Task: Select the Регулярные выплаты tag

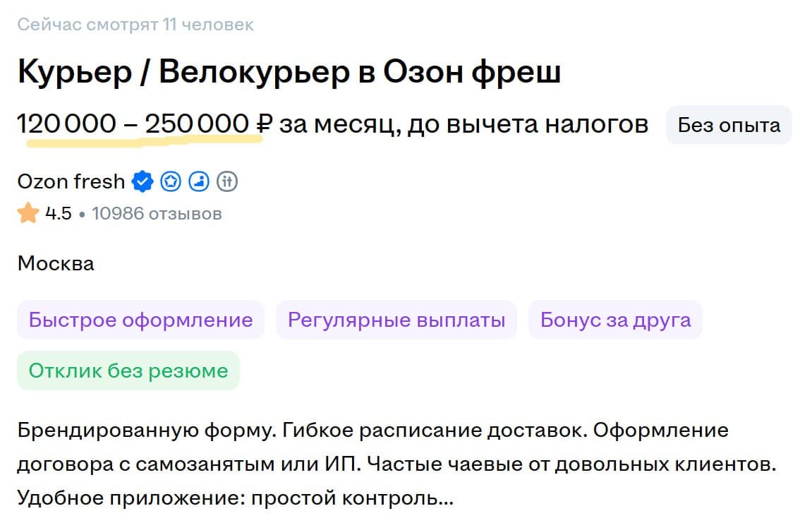Action: point(396,320)
